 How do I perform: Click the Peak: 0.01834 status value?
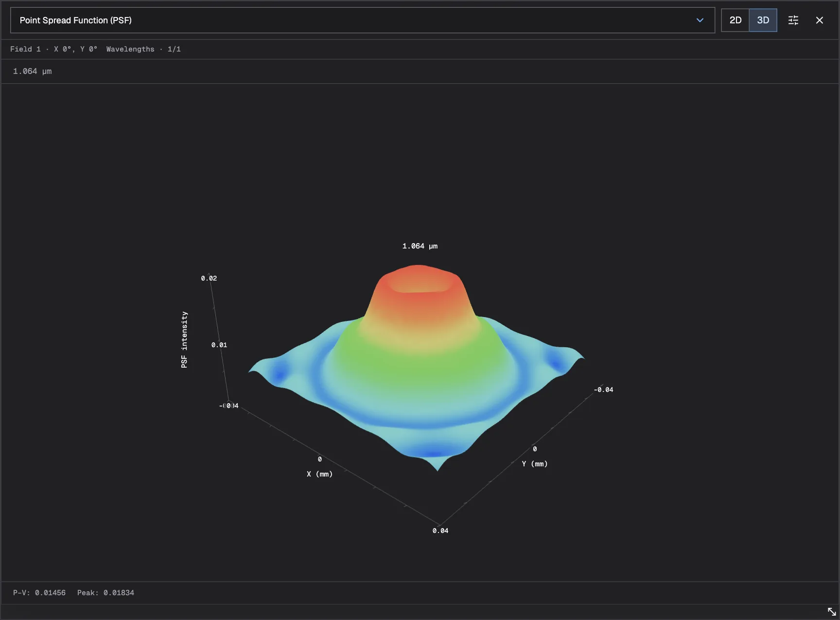(105, 593)
